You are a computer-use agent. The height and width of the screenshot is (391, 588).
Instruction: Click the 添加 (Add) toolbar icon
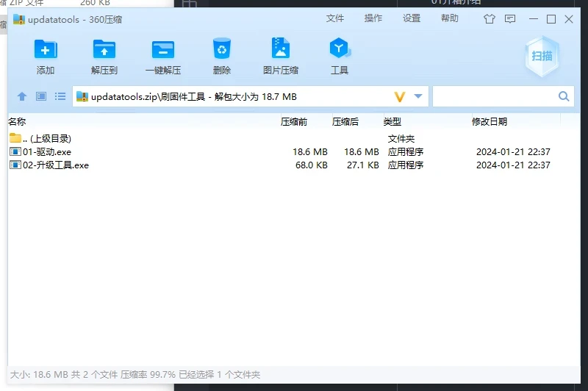(x=46, y=49)
